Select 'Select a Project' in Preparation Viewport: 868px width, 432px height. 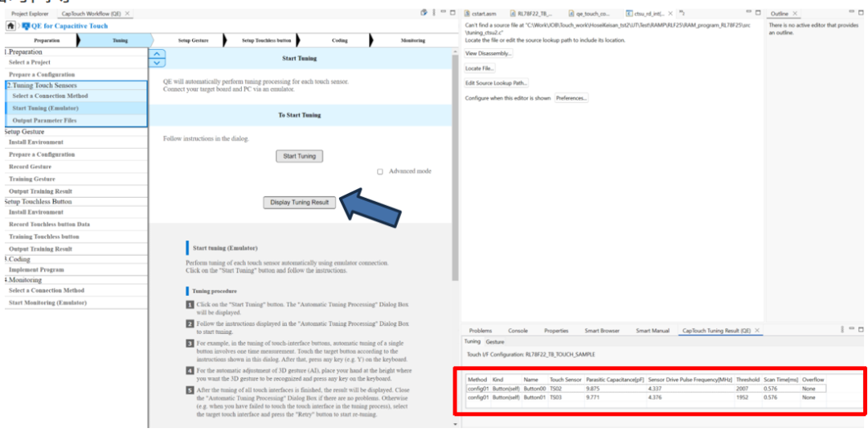[76, 63]
